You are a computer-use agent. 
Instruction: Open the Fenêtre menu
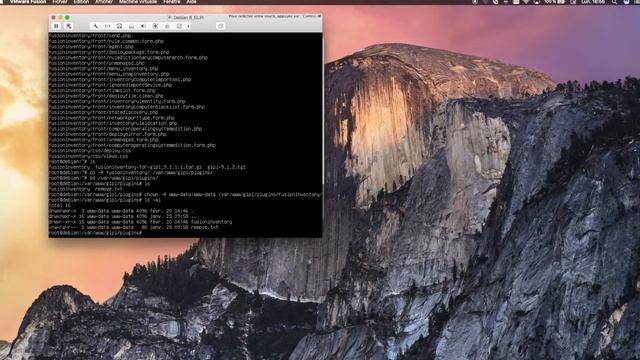pyautogui.click(x=171, y=2)
